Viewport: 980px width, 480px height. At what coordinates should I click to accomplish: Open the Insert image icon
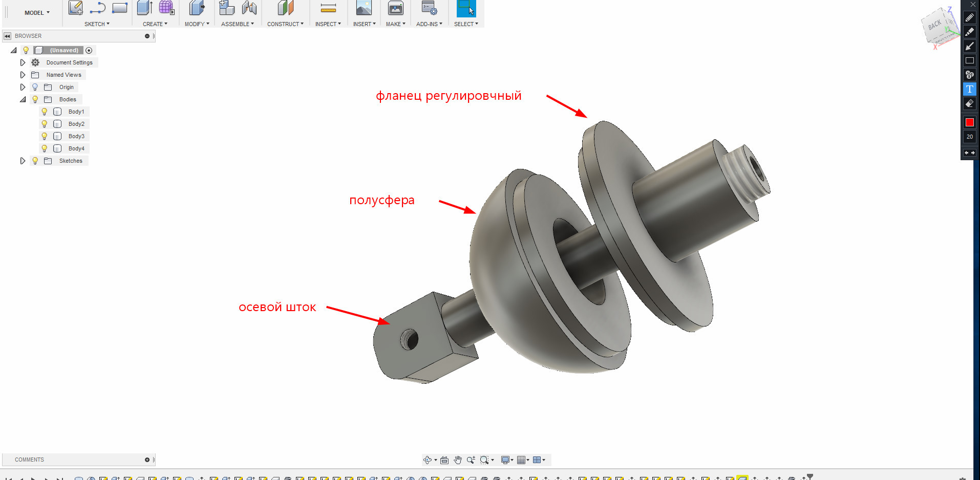364,8
